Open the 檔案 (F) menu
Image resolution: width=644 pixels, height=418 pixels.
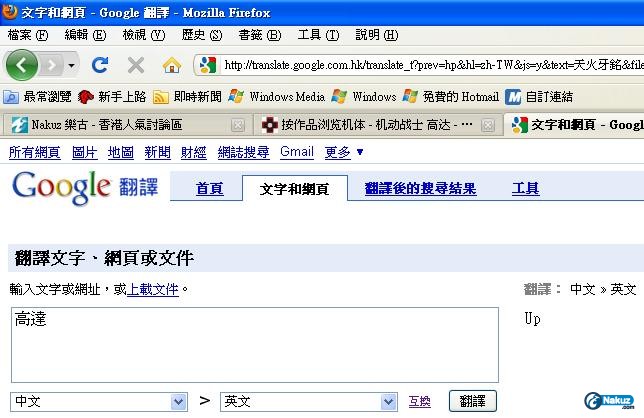tap(28, 35)
